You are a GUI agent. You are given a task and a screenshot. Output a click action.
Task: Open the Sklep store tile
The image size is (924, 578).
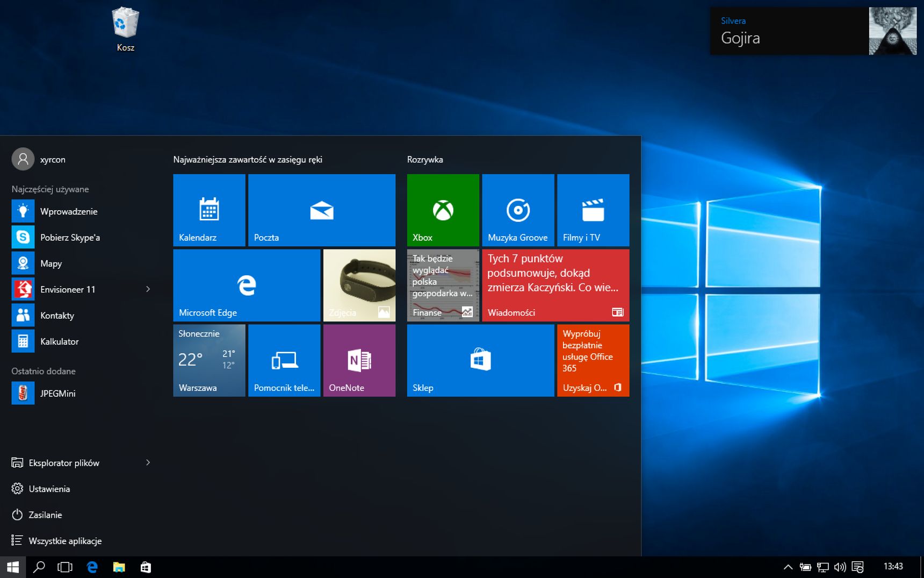pos(480,360)
